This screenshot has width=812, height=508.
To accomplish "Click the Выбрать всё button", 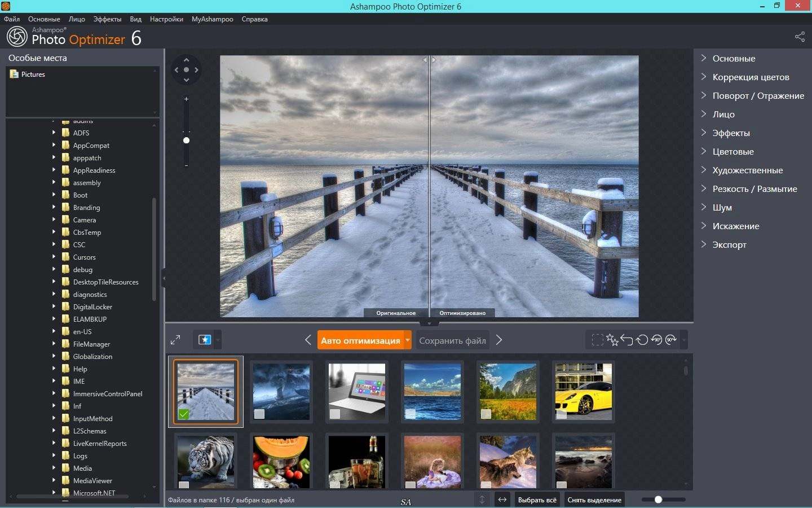I will (537, 500).
